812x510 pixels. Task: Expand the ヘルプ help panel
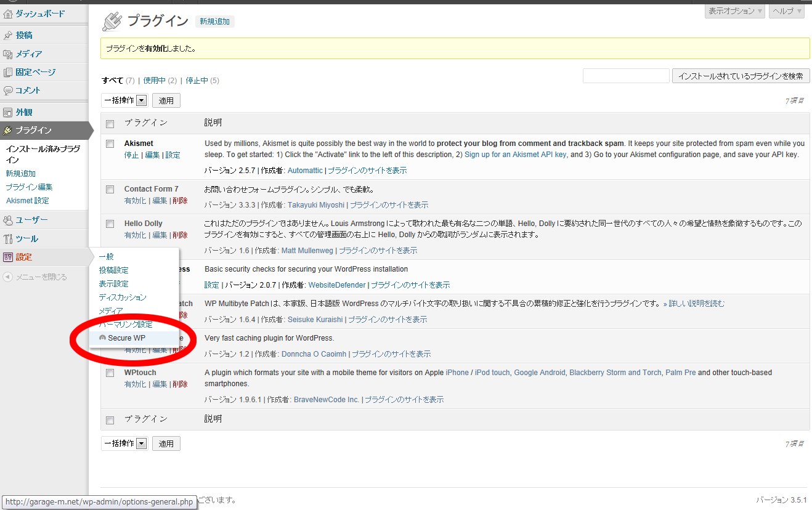click(787, 11)
